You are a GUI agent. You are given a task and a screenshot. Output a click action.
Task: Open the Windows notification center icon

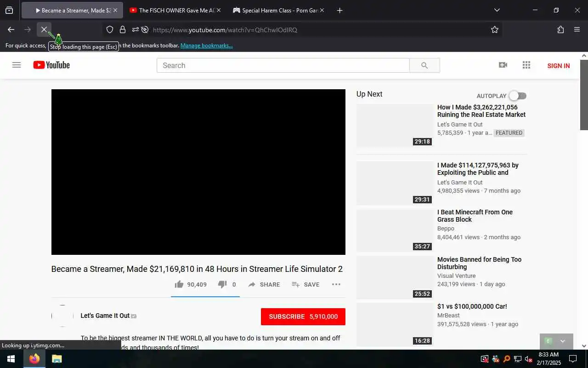click(x=573, y=359)
